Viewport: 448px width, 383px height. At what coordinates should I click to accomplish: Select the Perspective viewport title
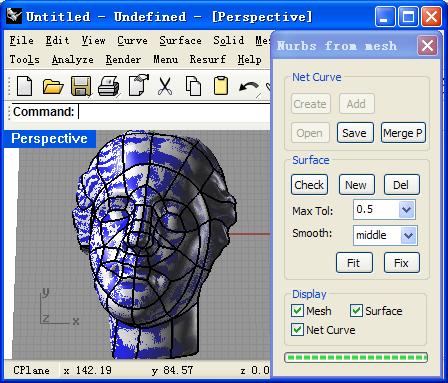[x=50, y=138]
